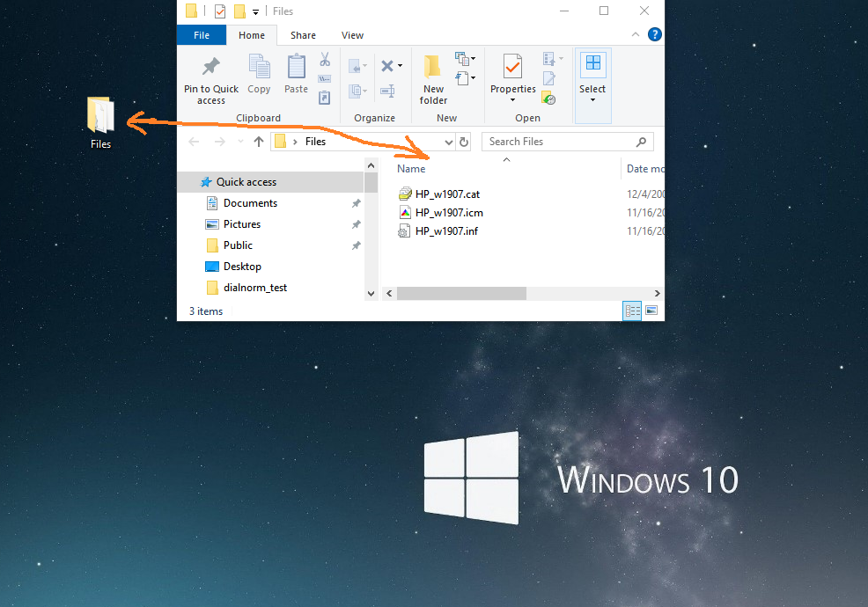Switch to the View tab
This screenshot has width=868, height=607.
point(353,35)
